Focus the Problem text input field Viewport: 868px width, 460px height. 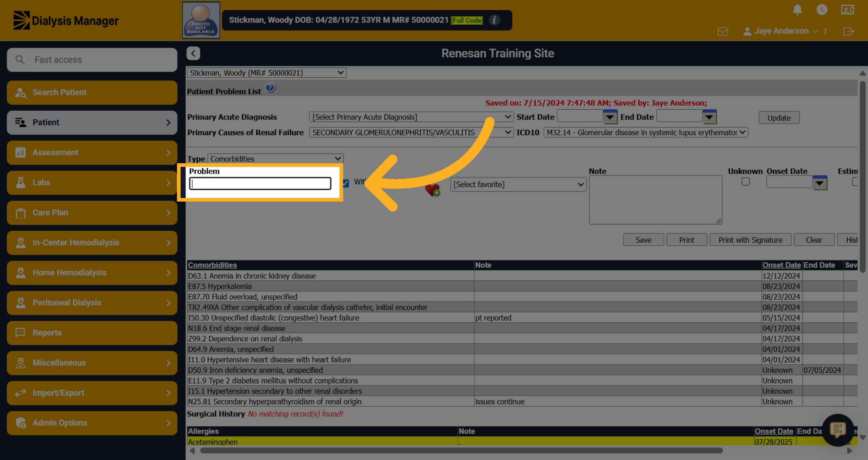point(260,183)
